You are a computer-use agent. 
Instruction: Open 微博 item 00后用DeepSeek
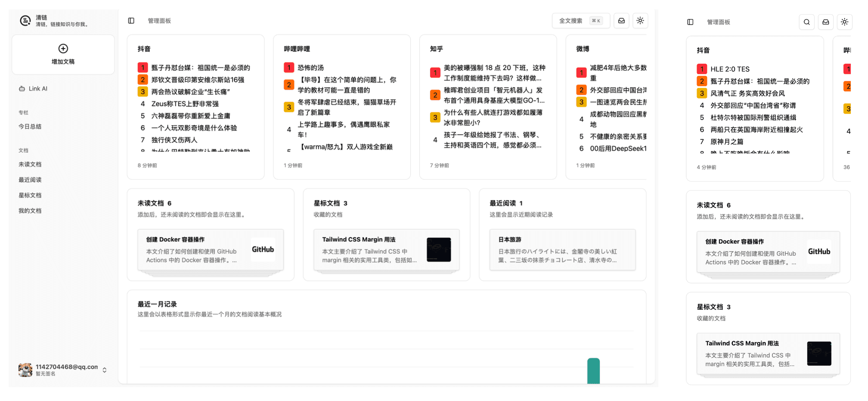(x=618, y=148)
